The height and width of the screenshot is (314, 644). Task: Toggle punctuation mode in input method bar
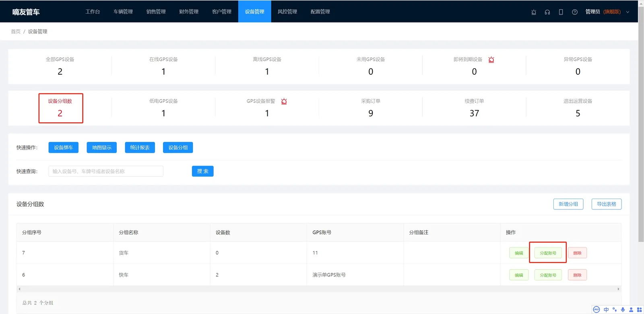[x=615, y=310]
